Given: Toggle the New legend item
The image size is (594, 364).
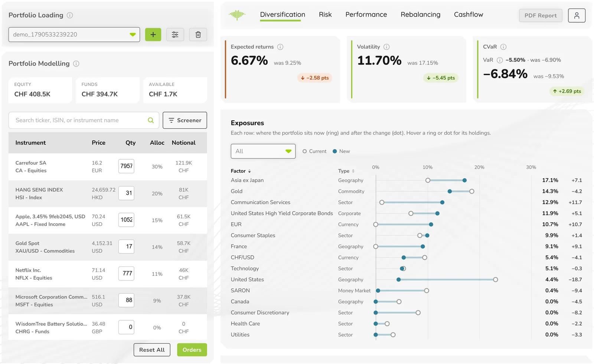Looking at the screenshot, I should (341, 151).
